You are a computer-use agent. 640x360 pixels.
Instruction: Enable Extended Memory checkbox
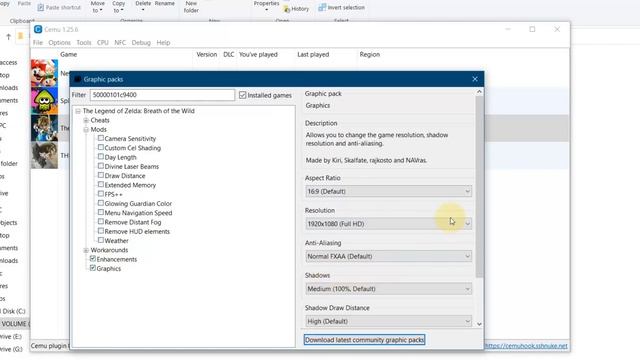click(100, 184)
